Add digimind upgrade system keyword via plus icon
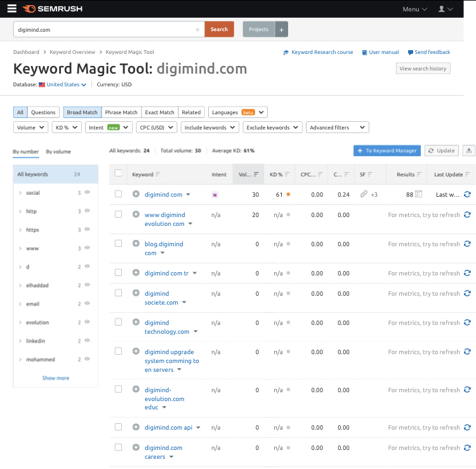The image size is (476, 469). pos(136,351)
